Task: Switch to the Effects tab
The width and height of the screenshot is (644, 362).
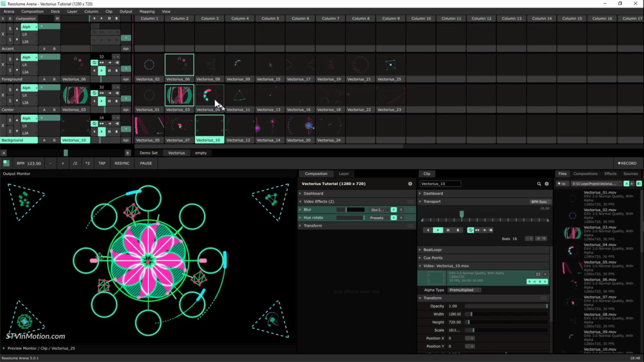Action: point(610,174)
